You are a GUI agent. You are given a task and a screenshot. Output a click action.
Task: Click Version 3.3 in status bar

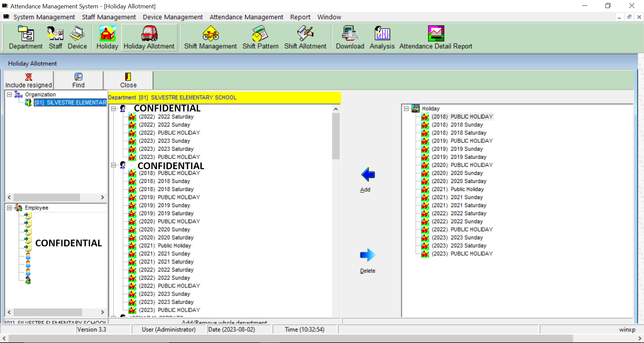92,330
